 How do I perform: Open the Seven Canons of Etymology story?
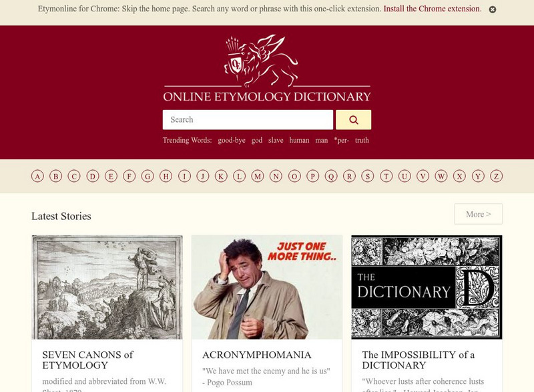[88, 360]
